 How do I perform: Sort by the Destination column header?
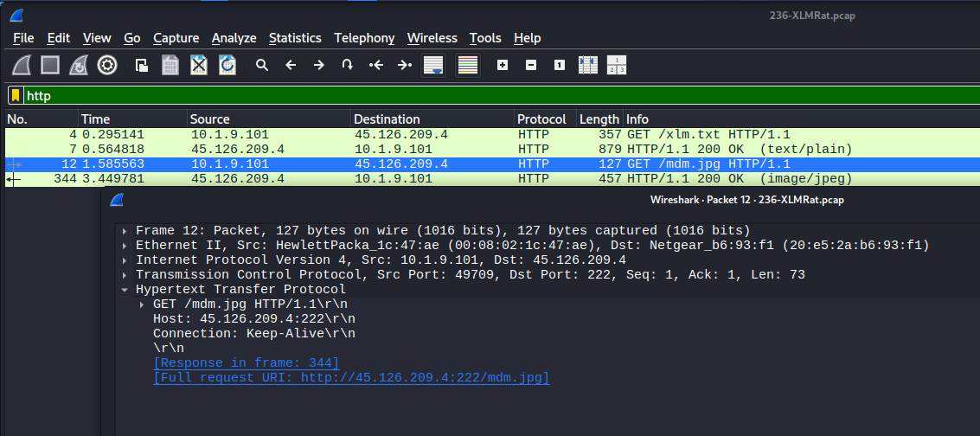433,119
